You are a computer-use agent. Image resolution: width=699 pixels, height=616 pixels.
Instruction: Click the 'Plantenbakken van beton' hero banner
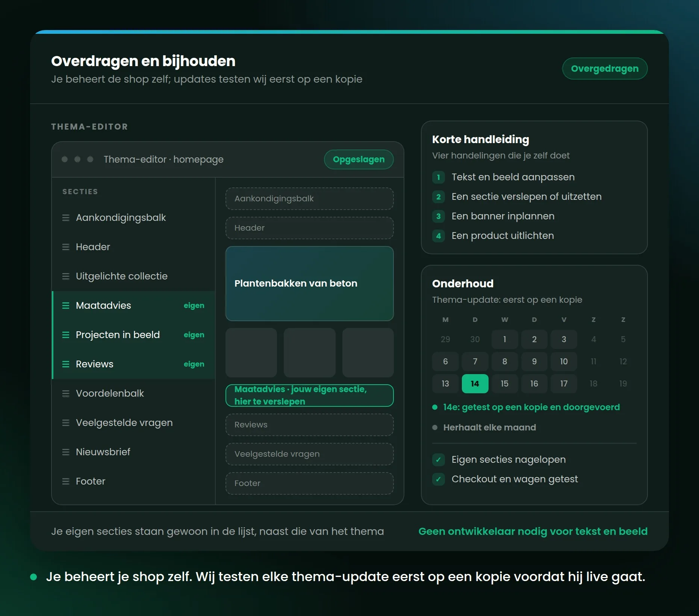point(310,284)
